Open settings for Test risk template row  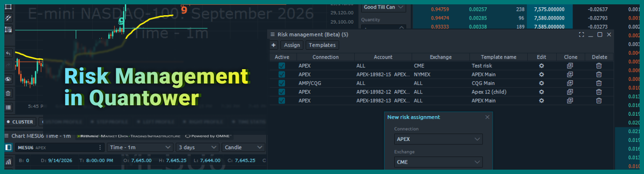(542, 66)
